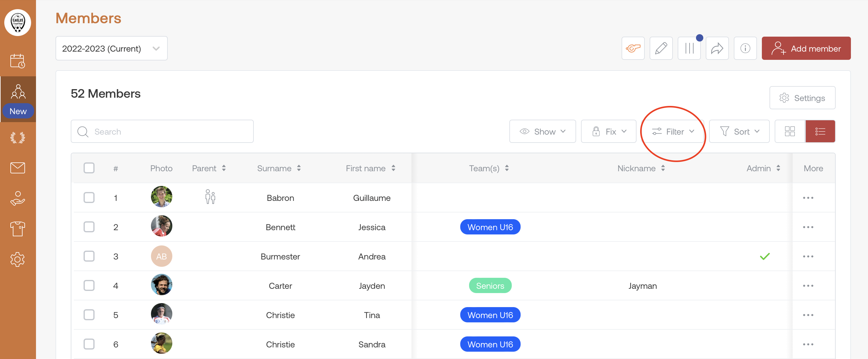Toggle the select-all header checkbox

coord(89,168)
